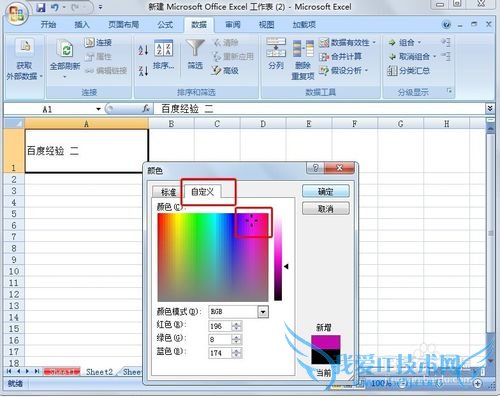Viewport: 500px width, 397px height.
Task: Open the Color model RGB dropdown
Action: 263,312
